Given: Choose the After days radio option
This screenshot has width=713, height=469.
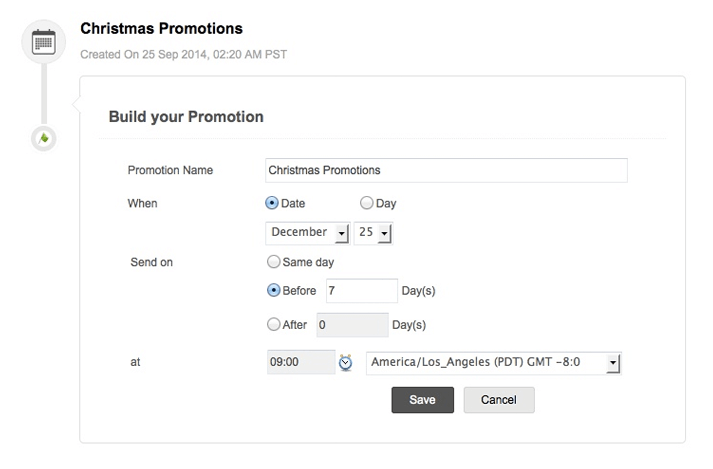Looking at the screenshot, I should coord(273,324).
